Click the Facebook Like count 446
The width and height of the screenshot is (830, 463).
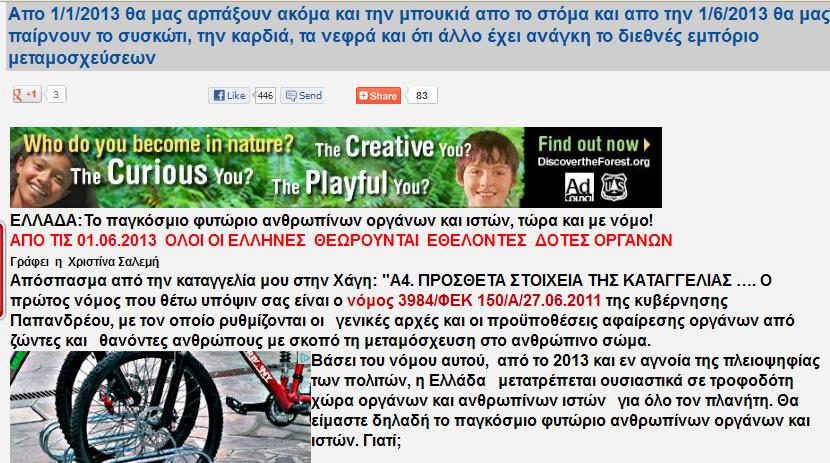coord(265,96)
